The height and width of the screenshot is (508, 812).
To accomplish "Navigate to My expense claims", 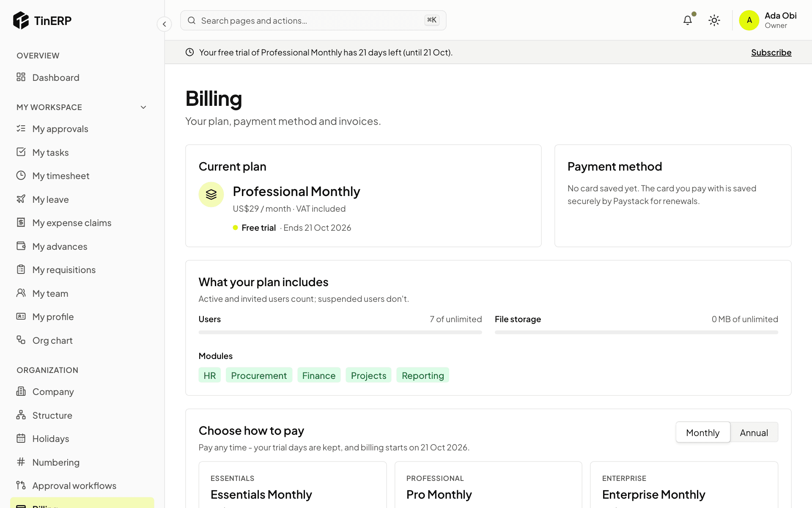I will click(x=82, y=222).
